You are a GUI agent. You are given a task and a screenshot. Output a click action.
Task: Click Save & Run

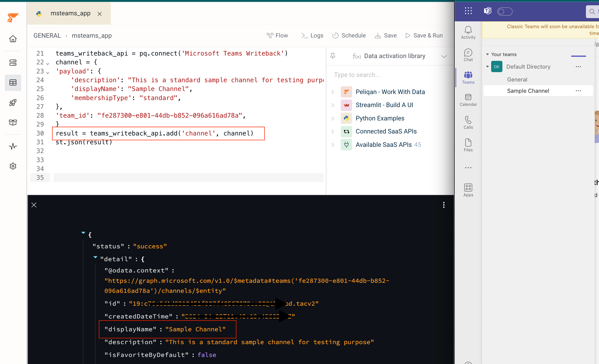[424, 35]
